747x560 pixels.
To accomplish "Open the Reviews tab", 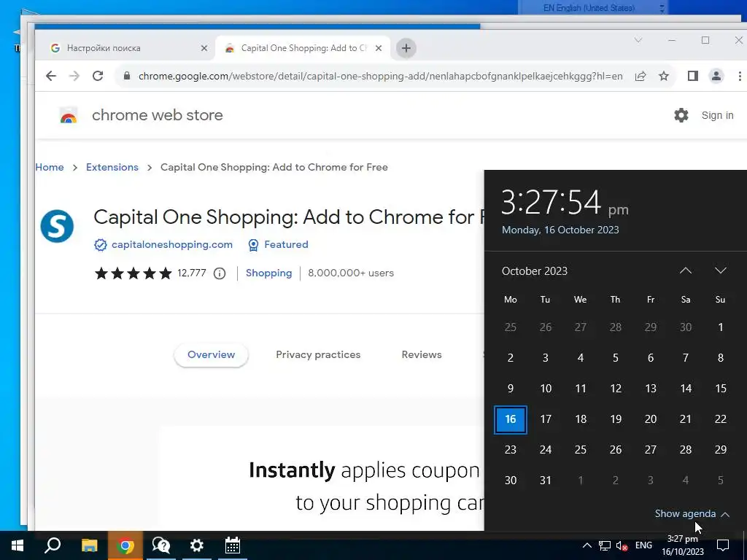I will point(422,355).
